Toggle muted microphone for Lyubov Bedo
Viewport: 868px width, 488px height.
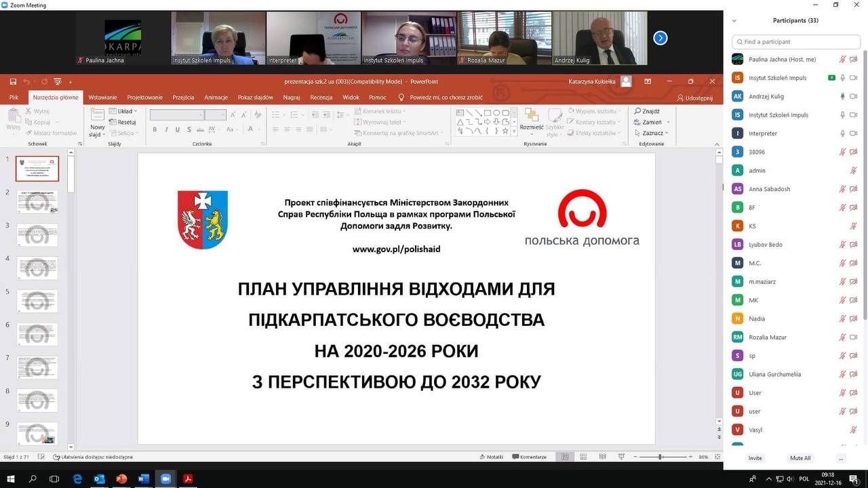pos(842,245)
